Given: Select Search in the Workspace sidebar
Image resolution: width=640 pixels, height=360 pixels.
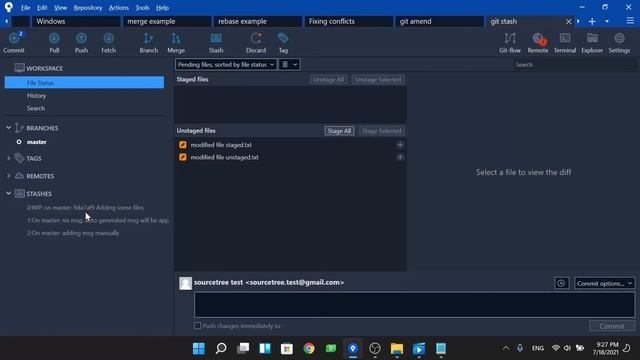Looking at the screenshot, I should (x=36, y=108).
